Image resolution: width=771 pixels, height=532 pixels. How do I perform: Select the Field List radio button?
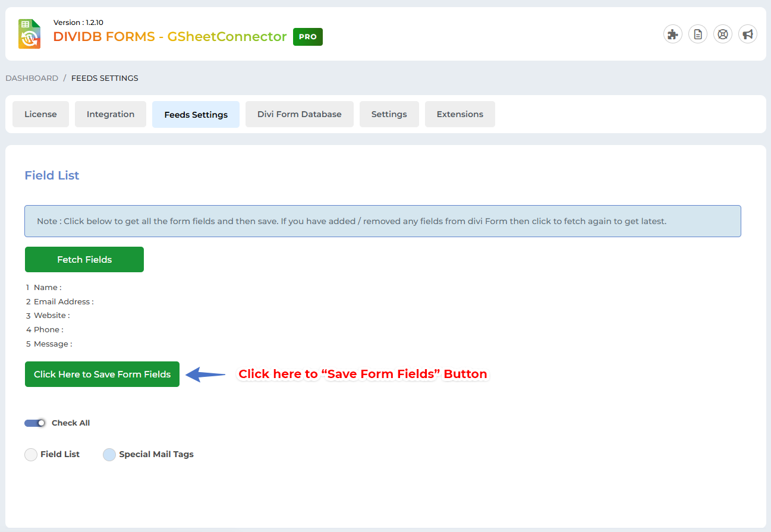click(x=31, y=455)
